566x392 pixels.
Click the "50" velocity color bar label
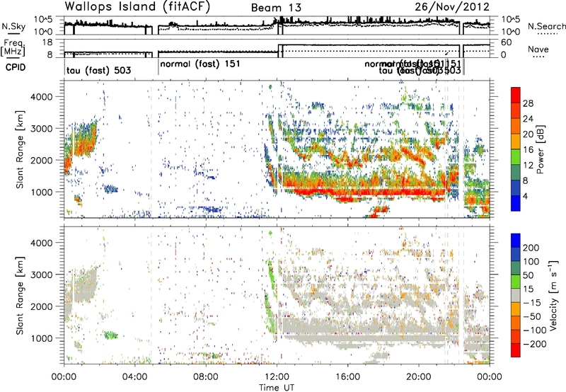pyautogui.click(x=528, y=275)
